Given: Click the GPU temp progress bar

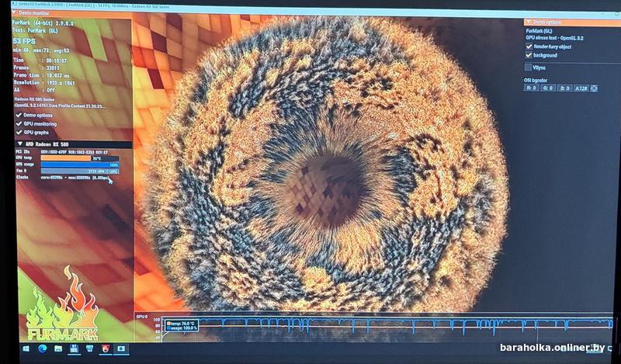Looking at the screenshot, I should tap(80, 158).
